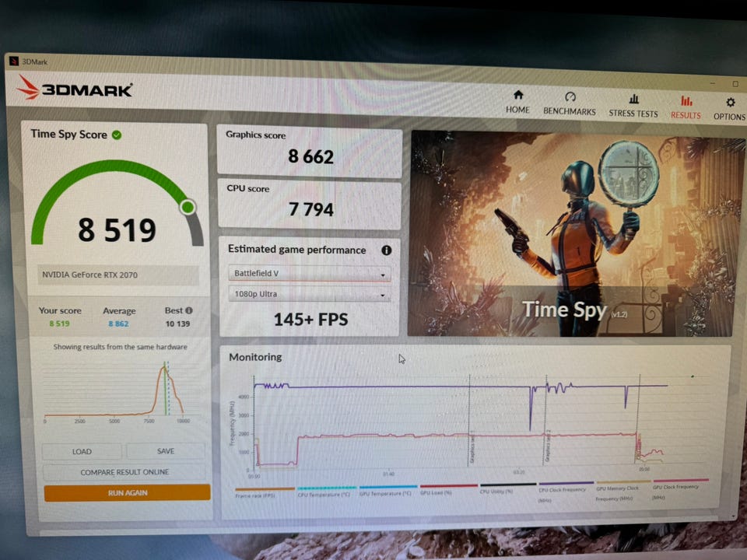
Task: Click info icon next to Estimated game performance
Action: (387, 250)
